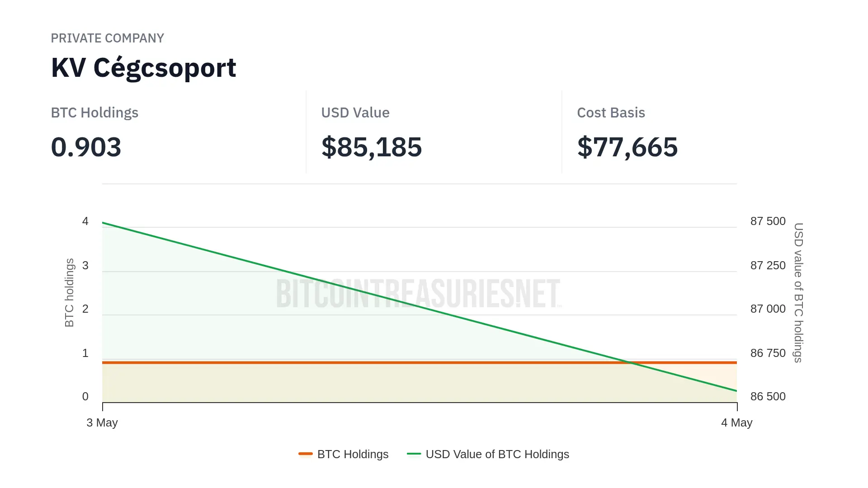Click the green legend line marker
868x488 pixels.
pos(414,454)
